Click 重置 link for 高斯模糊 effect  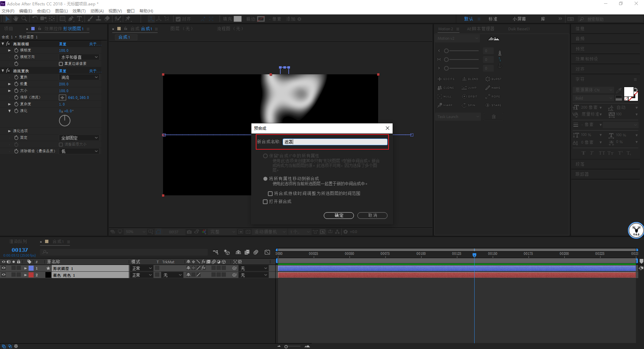point(63,44)
